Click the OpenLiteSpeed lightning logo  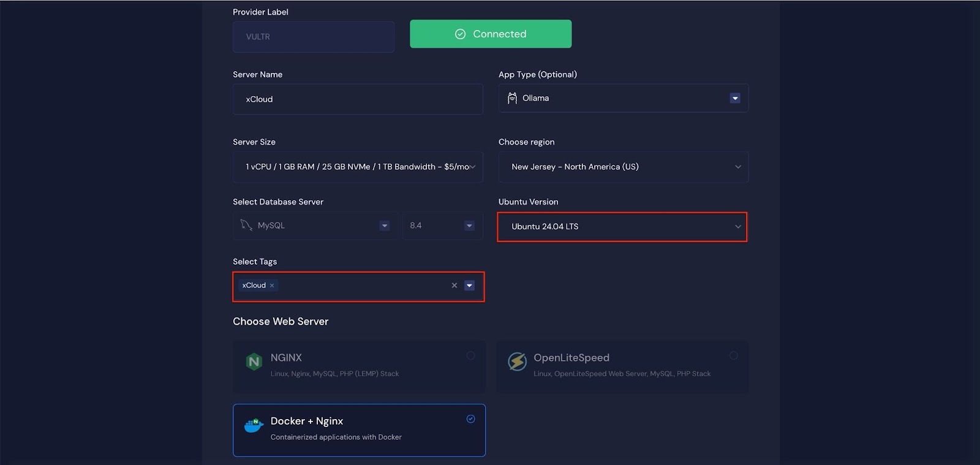517,361
